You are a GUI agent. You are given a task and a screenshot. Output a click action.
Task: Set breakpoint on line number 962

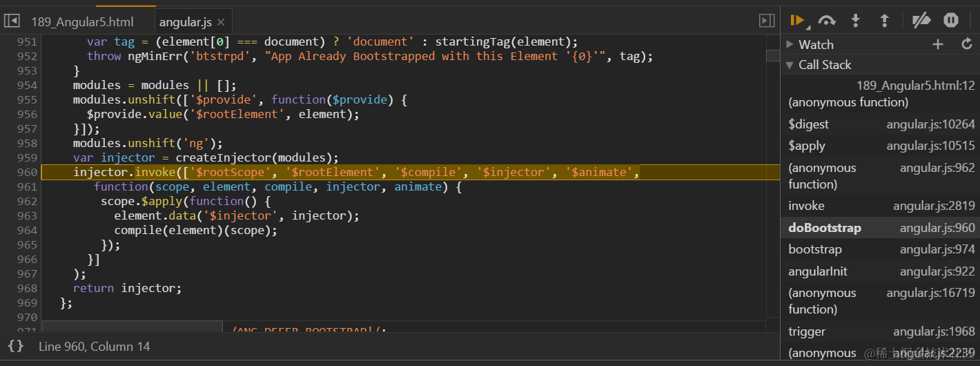27,201
